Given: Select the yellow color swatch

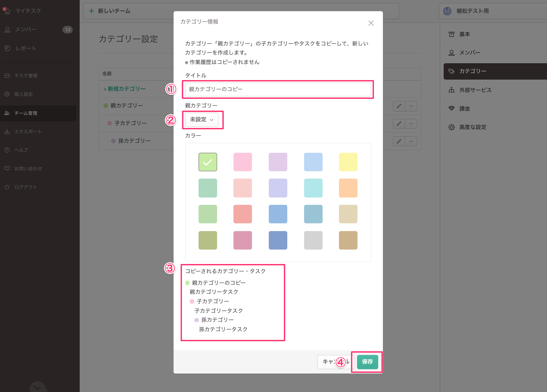Looking at the screenshot, I should [348, 162].
